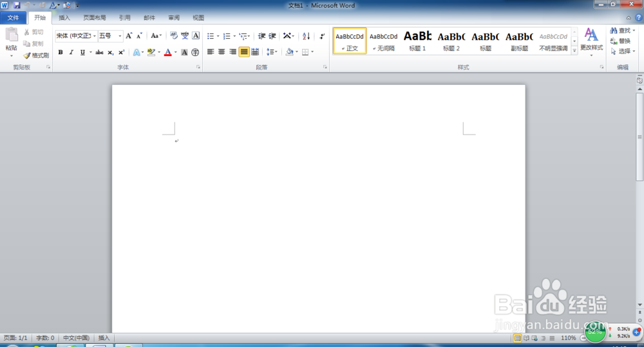Apply the Heading 2 style

pyautogui.click(x=451, y=41)
